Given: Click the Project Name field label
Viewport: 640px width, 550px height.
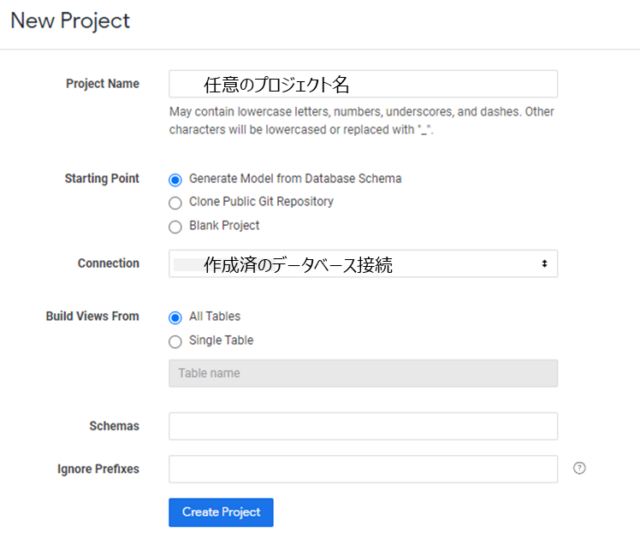Looking at the screenshot, I should [102, 83].
